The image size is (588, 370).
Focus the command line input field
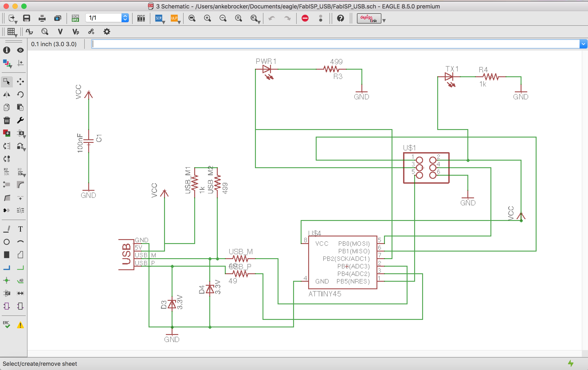click(x=335, y=44)
